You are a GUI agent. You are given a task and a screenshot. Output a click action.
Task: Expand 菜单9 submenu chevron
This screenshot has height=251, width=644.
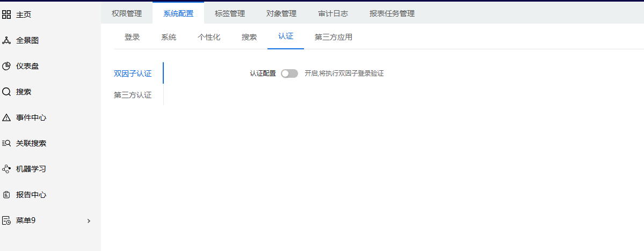pos(89,221)
